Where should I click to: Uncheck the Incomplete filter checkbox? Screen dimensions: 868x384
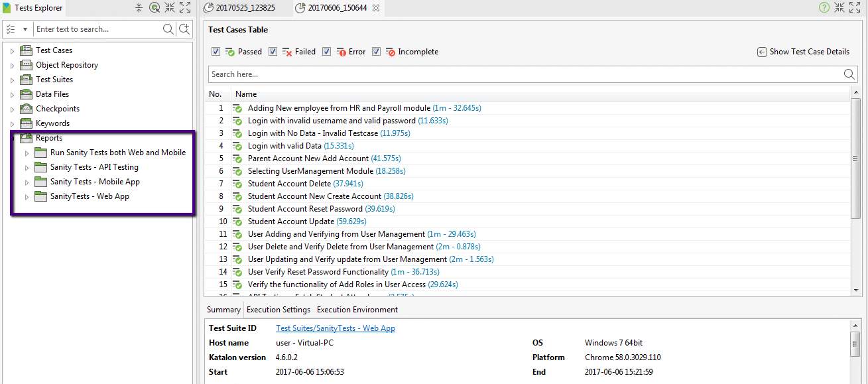click(x=376, y=51)
